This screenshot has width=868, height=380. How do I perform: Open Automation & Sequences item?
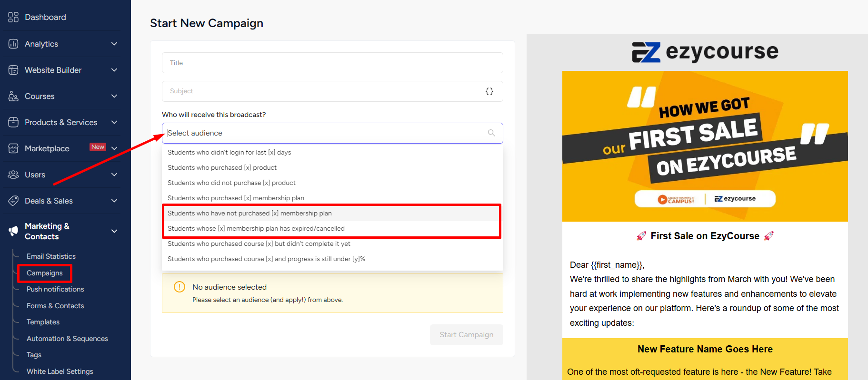pyautogui.click(x=67, y=339)
